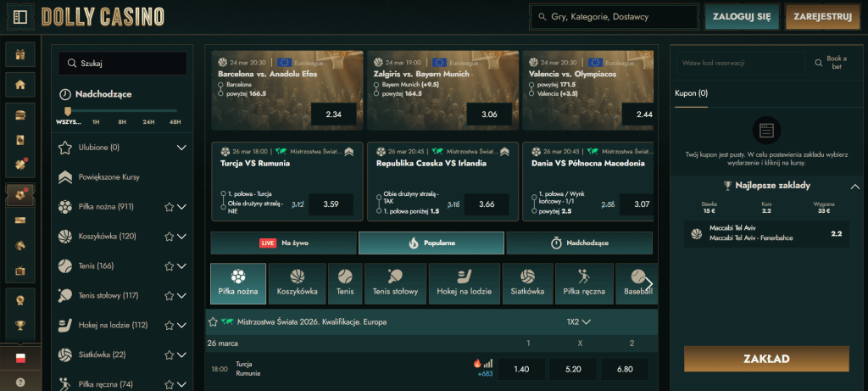Viewport: 868px width, 391px height.
Task: Open the clover icon in sidebar
Action: [x=20, y=165]
